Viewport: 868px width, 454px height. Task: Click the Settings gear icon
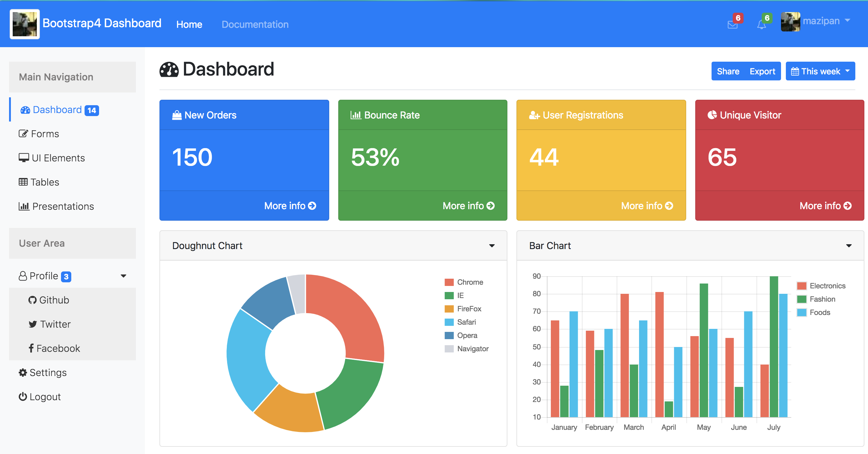click(x=23, y=372)
